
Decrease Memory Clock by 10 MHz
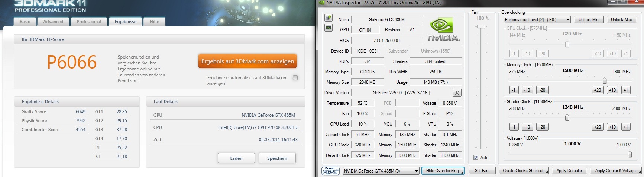[x=527, y=90]
